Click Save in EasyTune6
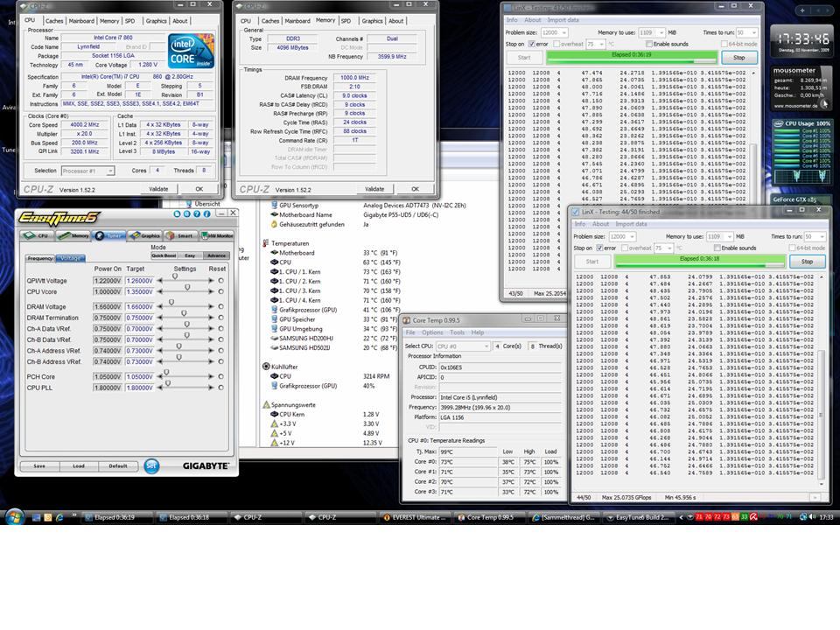Viewport: 840px width, 630px height. 39,466
